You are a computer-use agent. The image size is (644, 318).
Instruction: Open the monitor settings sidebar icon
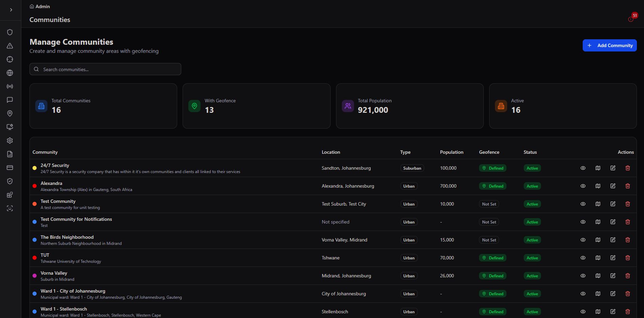10,127
